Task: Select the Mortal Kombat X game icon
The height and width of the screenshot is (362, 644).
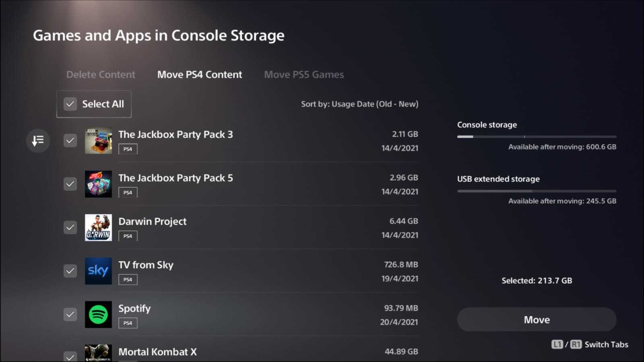Action: click(98, 353)
